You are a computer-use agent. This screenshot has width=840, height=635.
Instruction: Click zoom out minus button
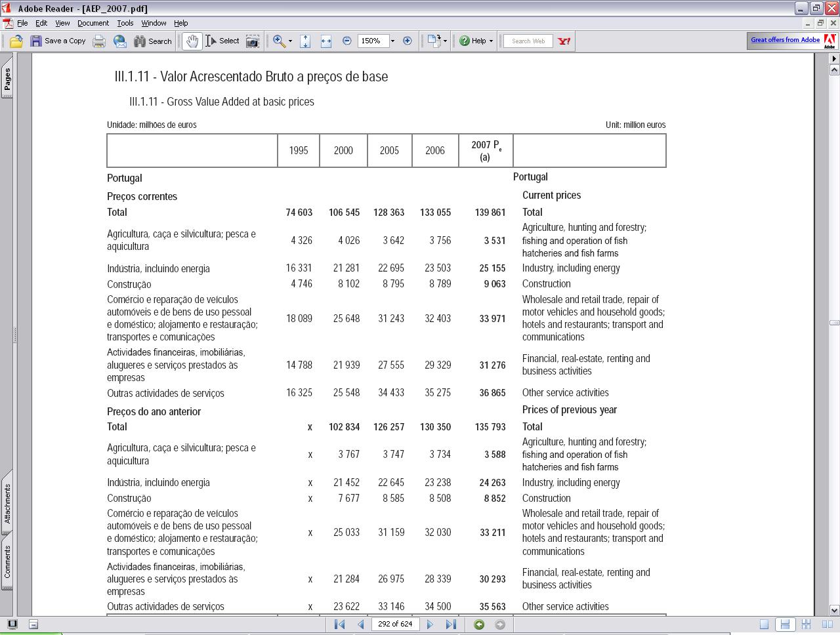(347, 41)
